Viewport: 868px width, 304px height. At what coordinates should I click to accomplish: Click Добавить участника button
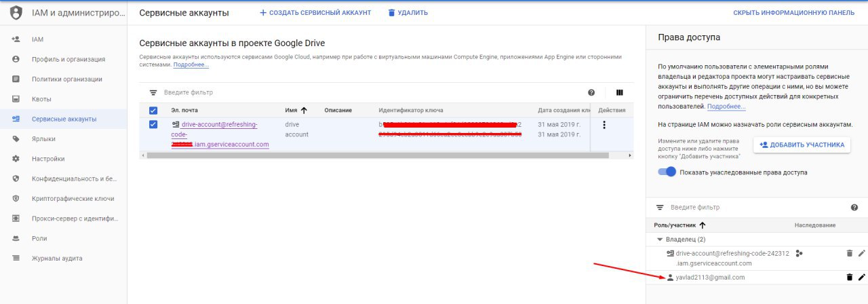[802, 145]
